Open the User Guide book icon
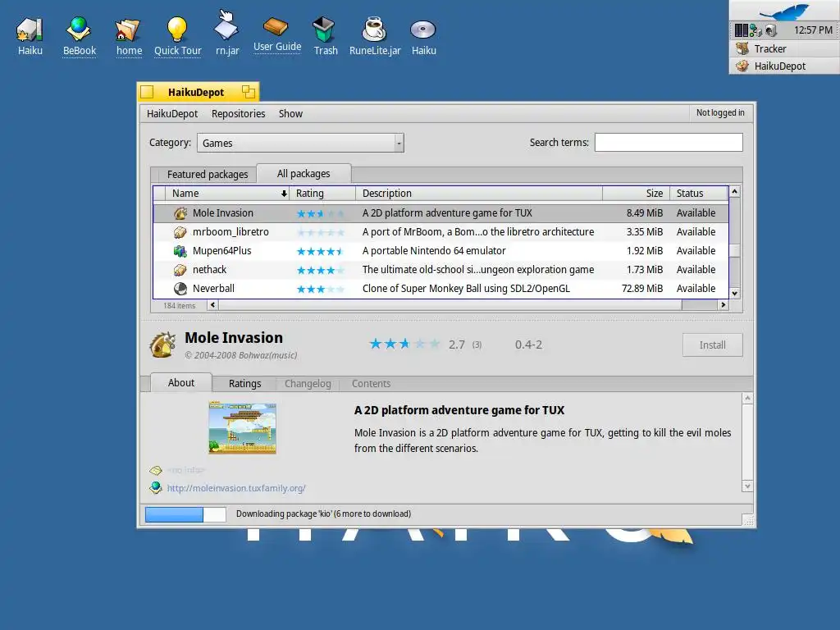Viewport: 840px width, 630px height. click(x=276, y=25)
